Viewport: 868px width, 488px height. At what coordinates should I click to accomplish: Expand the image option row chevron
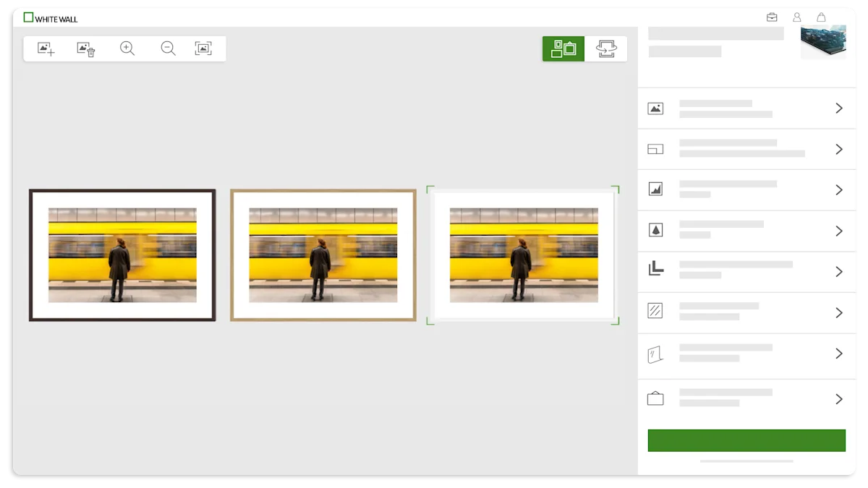pos(839,108)
